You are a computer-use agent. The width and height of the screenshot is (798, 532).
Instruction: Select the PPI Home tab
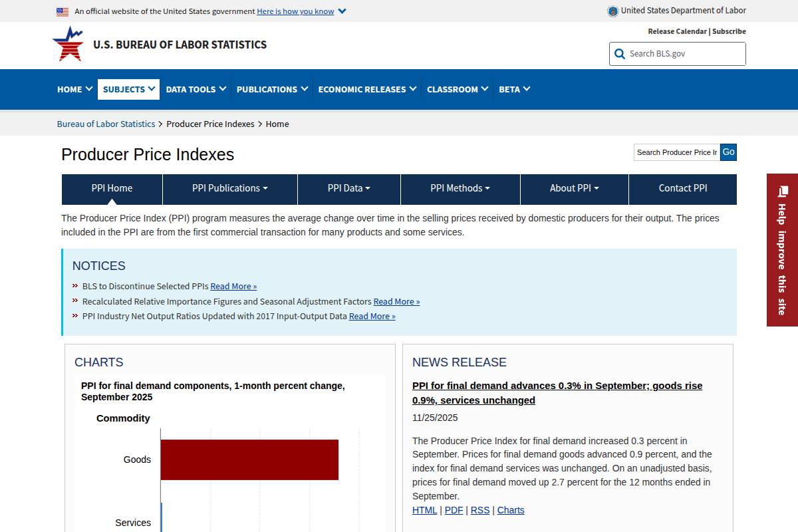112,188
